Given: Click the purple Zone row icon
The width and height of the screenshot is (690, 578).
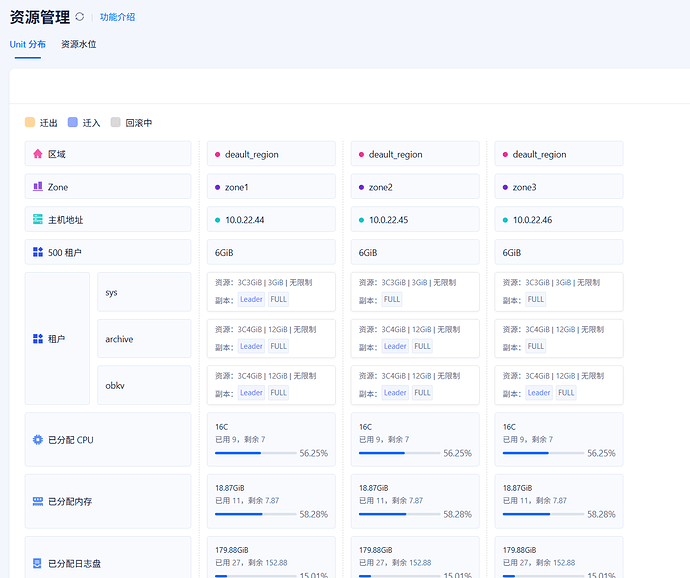Looking at the screenshot, I should coord(38,187).
